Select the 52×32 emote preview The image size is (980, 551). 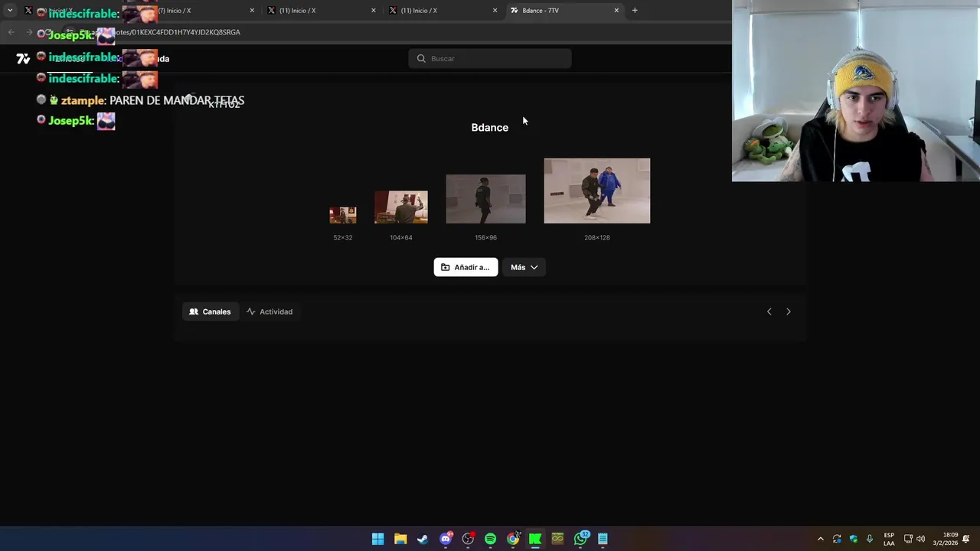click(x=343, y=215)
